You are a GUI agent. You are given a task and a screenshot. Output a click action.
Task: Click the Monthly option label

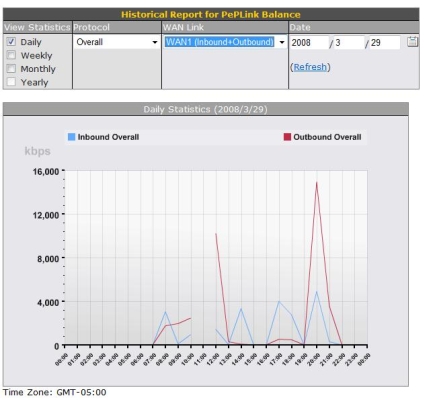38,69
